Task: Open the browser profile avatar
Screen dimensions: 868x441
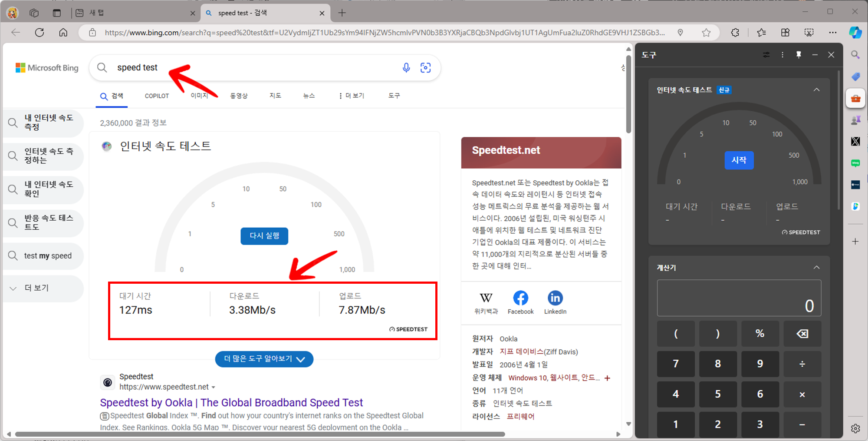Action: [x=12, y=13]
